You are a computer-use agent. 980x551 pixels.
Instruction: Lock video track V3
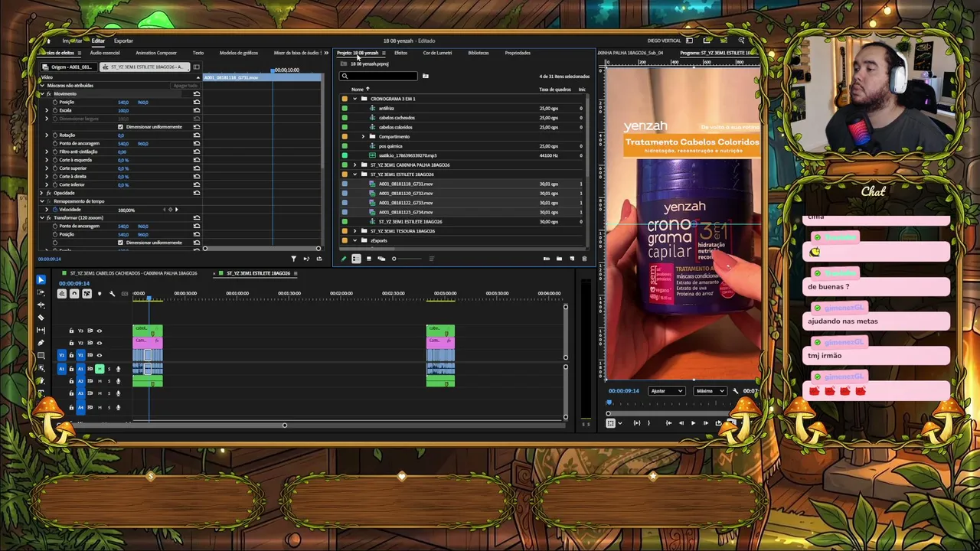coord(71,331)
